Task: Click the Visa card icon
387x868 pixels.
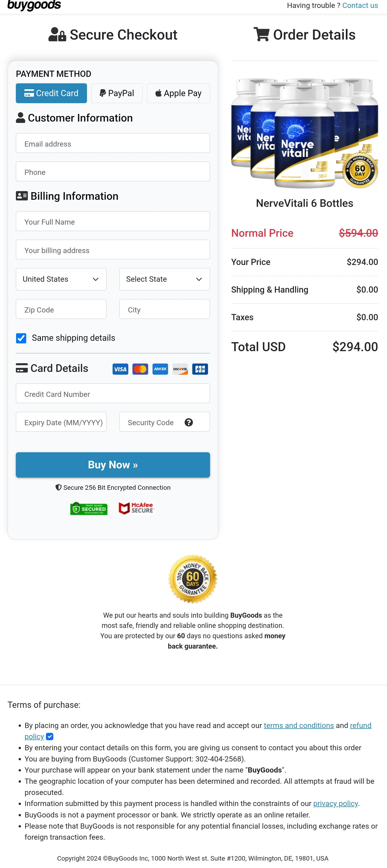Action: point(120,369)
